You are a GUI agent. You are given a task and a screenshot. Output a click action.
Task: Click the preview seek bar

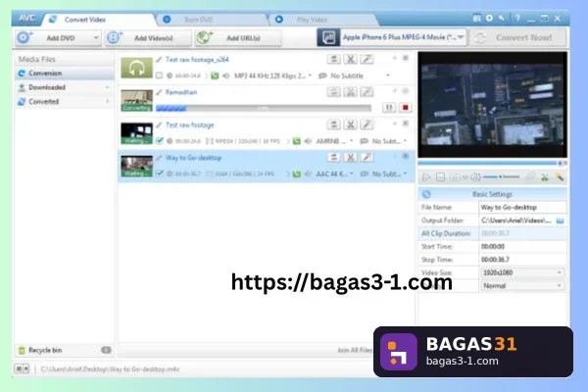tap(492, 164)
